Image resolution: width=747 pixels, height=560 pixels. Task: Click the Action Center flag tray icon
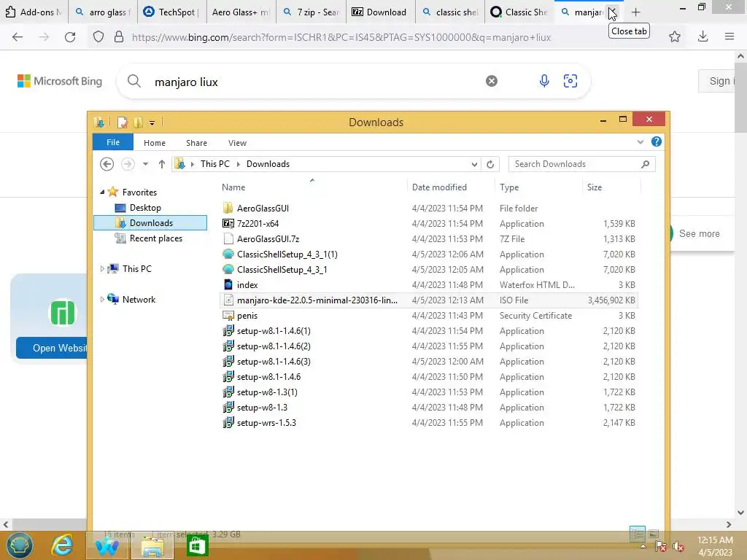pyautogui.click(x=661, y=547)
